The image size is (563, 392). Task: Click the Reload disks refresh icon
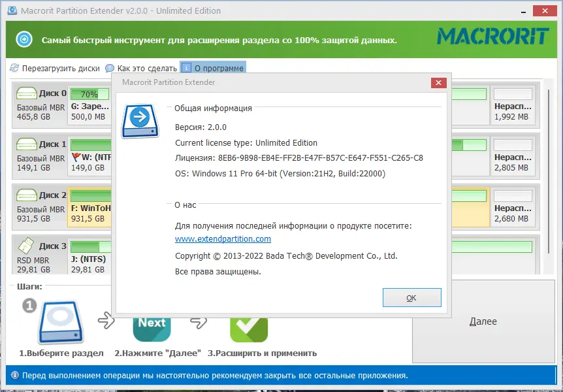click(15, 68)
